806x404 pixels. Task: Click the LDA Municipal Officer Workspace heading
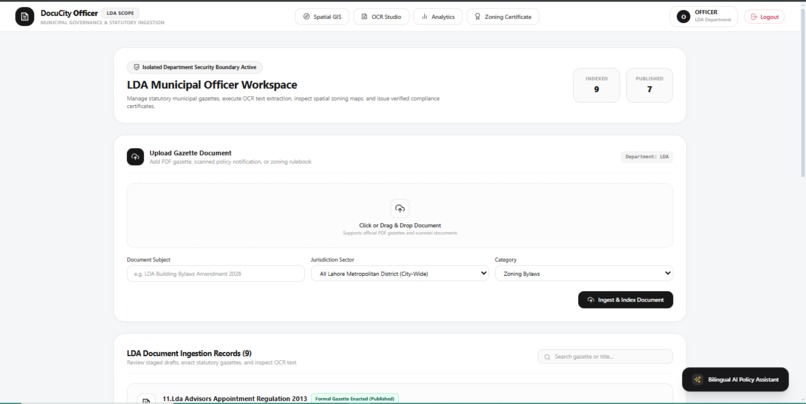coord(212,85)
